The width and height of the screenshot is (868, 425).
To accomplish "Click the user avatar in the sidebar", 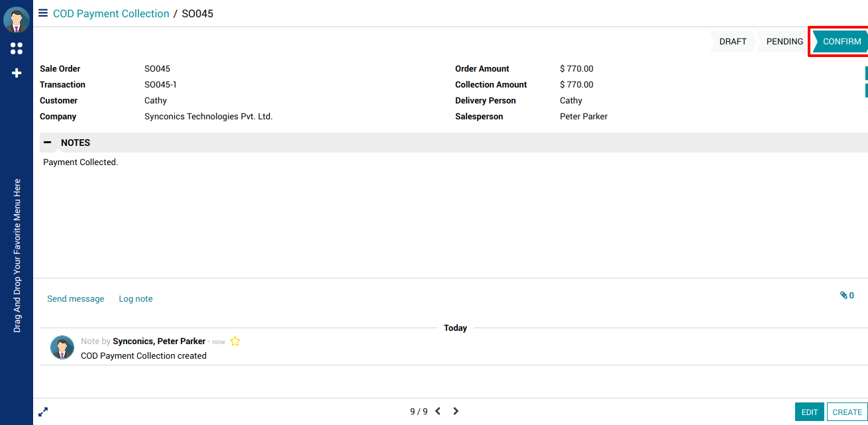I will click(x=16, y=20).
